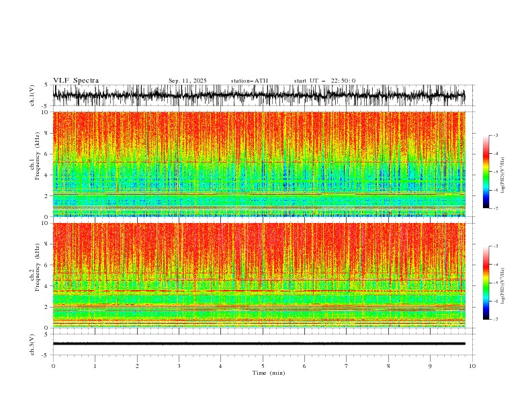Click the "2" kHz tick on ch.1 frequency axis
The height and width of the screenshot is (411, 532).
[x=46, y=196]
